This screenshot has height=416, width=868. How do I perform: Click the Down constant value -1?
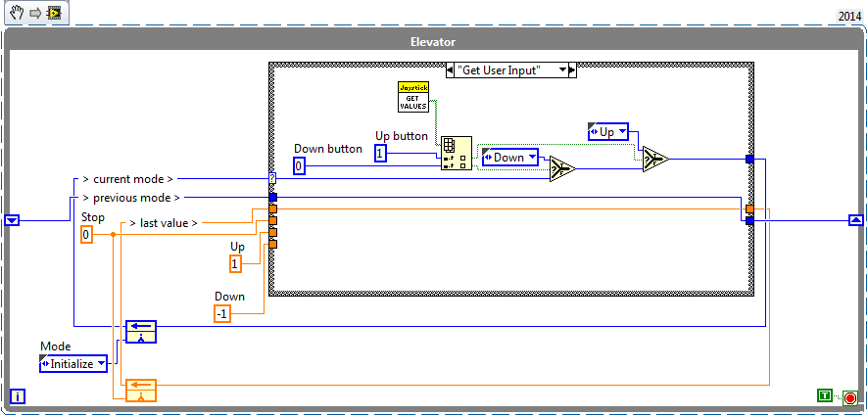221,313
